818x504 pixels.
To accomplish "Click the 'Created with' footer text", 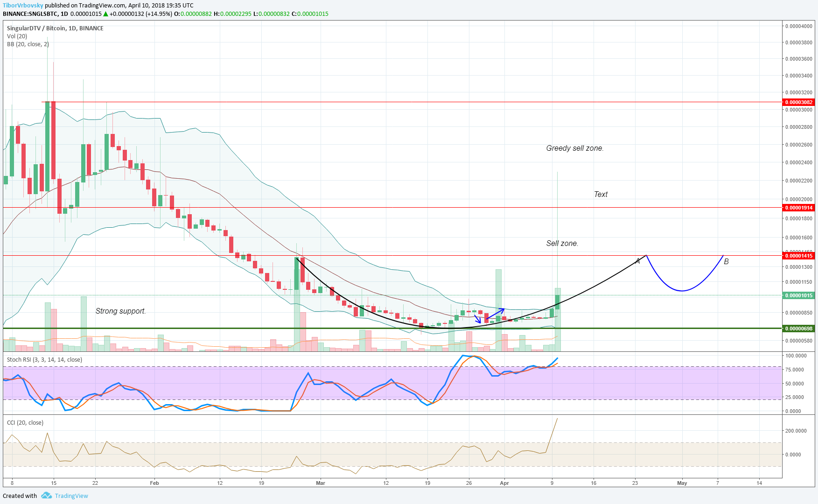I will [x=20, y=496].
